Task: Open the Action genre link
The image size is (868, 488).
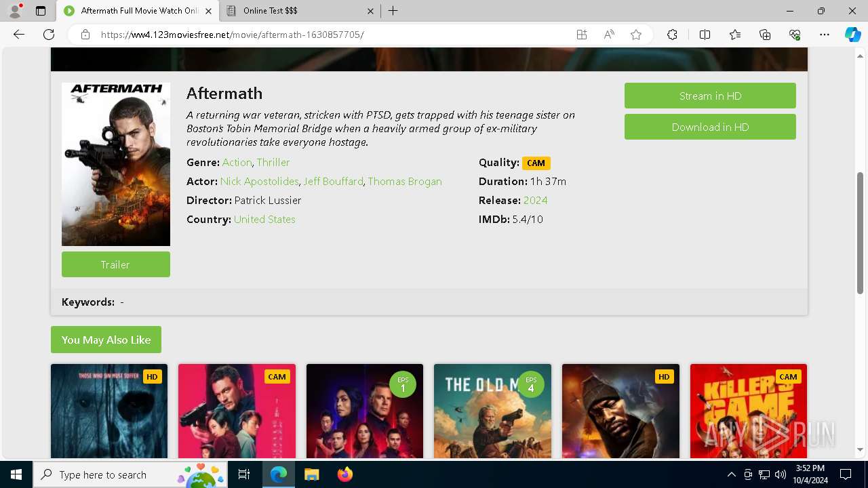Action: [x=237, y=163]
